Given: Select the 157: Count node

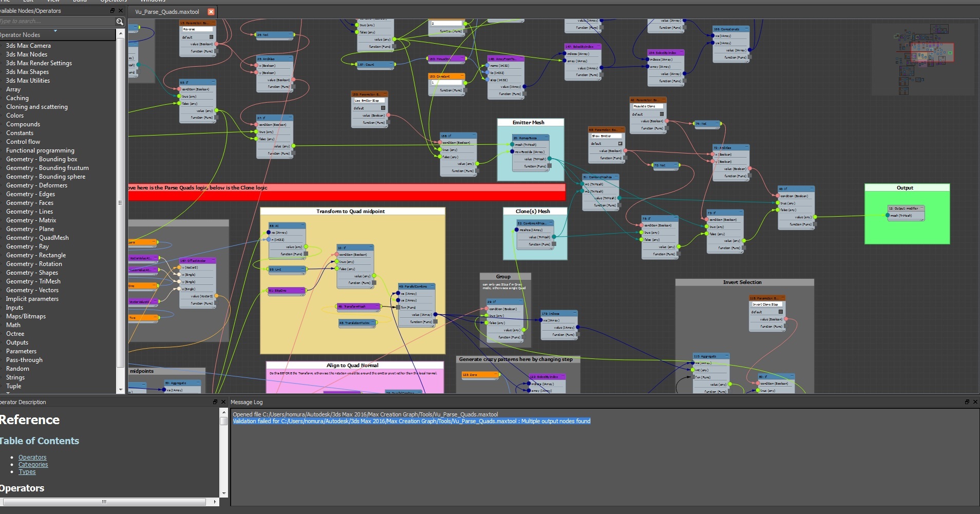Looking at the screenshot, I should [375, 65].
